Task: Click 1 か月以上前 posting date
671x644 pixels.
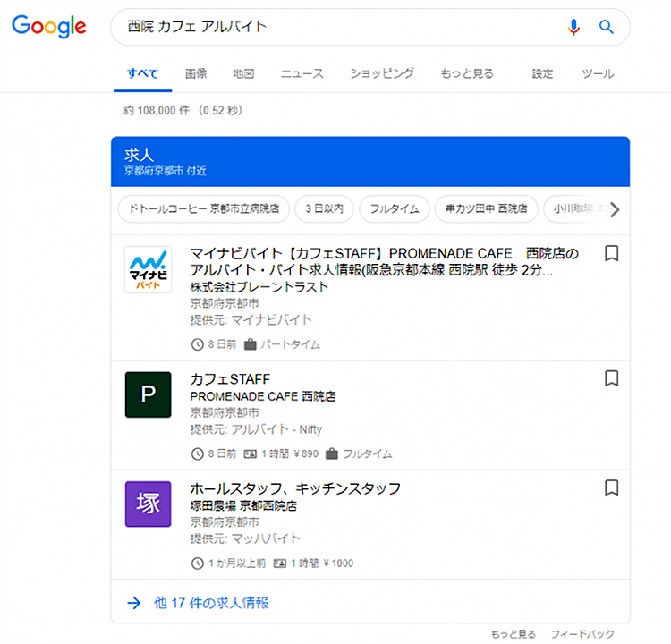Action: tap(237, 563)
